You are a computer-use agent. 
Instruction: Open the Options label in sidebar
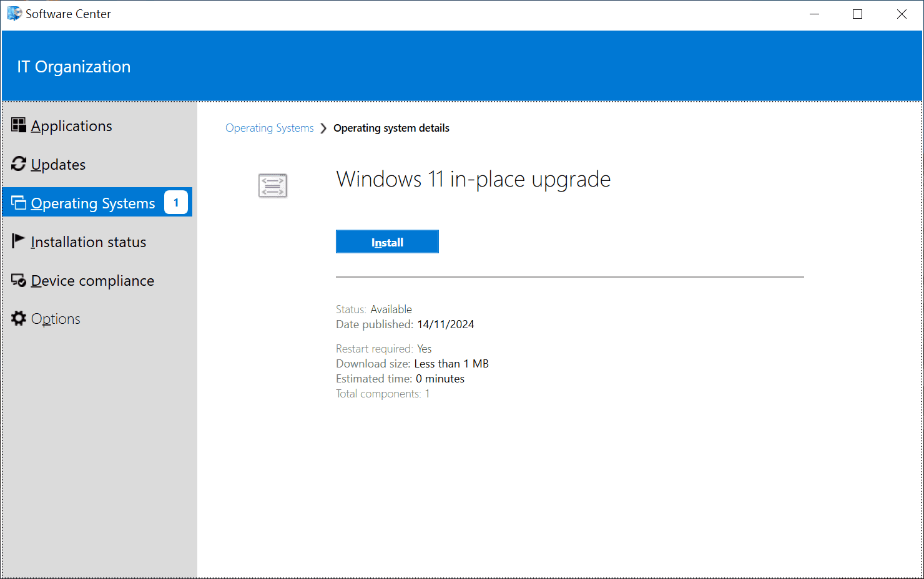(x=56, y=319)
